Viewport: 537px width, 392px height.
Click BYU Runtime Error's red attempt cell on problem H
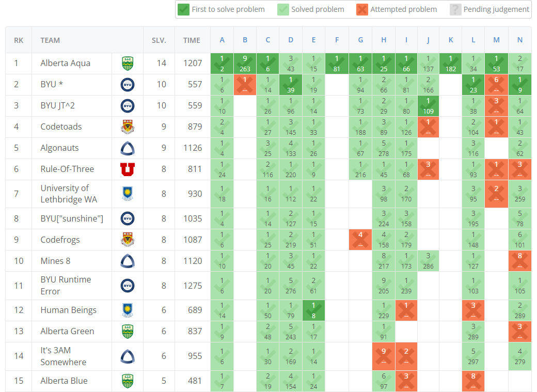point(384,285)
